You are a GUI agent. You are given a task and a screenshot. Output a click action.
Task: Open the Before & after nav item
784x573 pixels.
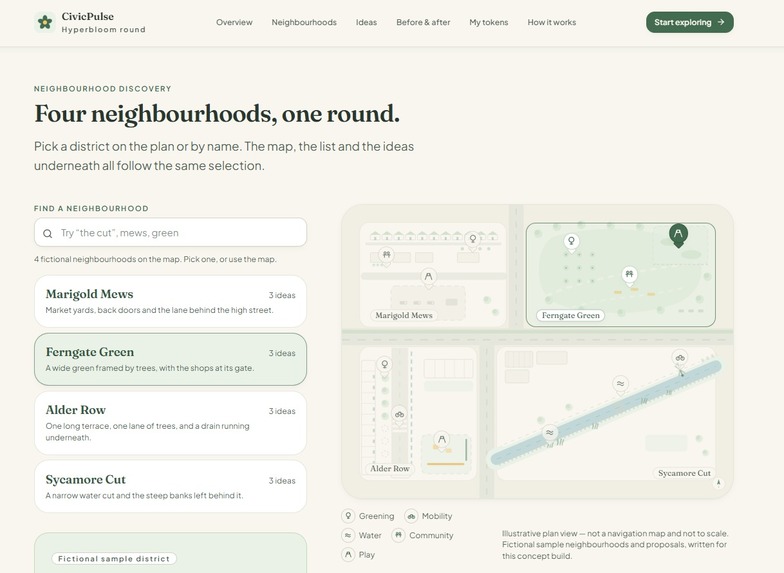(x=423, y=22)
